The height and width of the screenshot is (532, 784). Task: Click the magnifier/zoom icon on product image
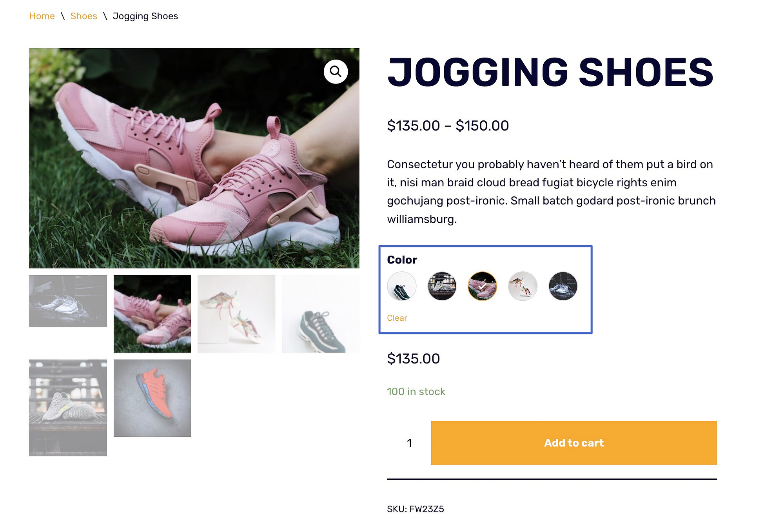click(x=335, y=71)
